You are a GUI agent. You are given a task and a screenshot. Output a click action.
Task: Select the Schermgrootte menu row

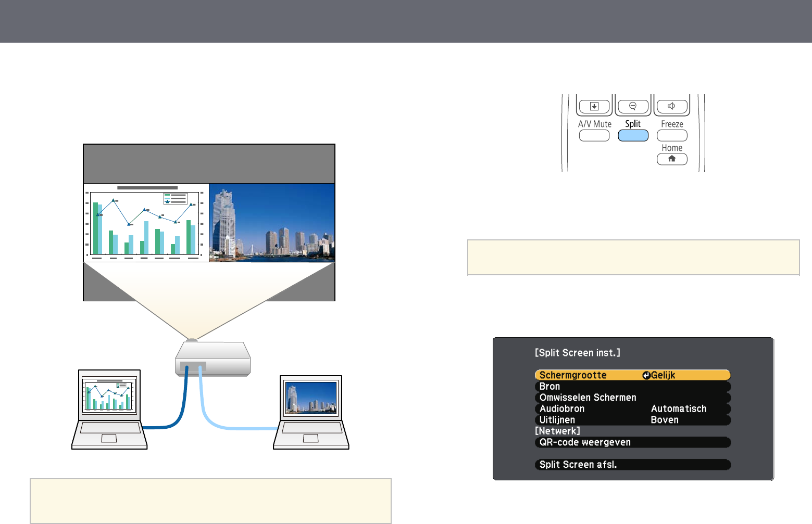tap(633, 375)
